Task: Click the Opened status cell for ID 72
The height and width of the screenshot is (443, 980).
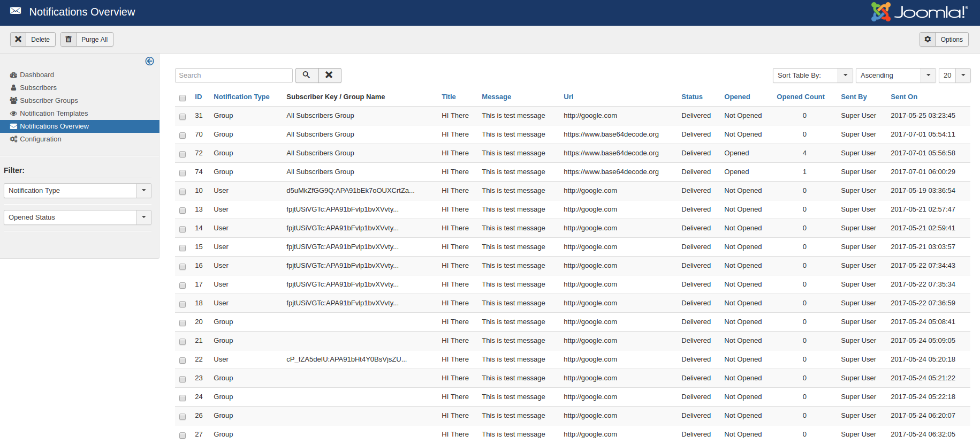Action: (x=736, y=153)
